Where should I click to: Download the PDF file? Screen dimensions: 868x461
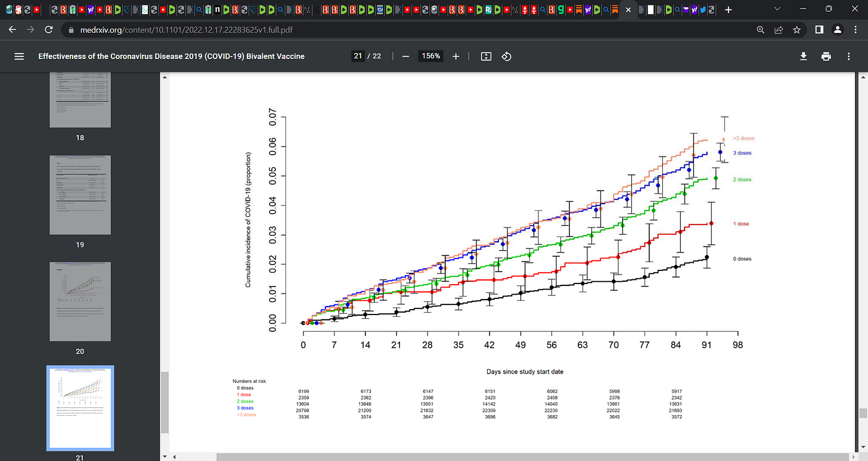point(804,56)
